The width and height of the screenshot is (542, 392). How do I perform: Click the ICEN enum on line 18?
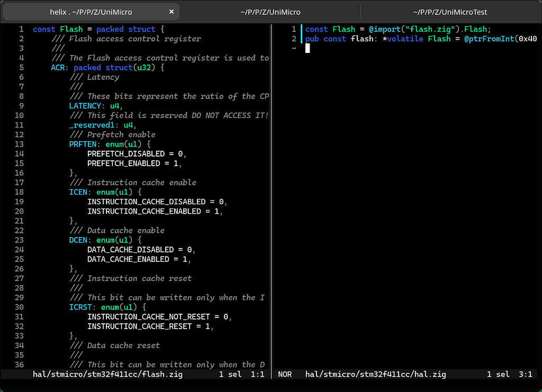tap(78, 192)
